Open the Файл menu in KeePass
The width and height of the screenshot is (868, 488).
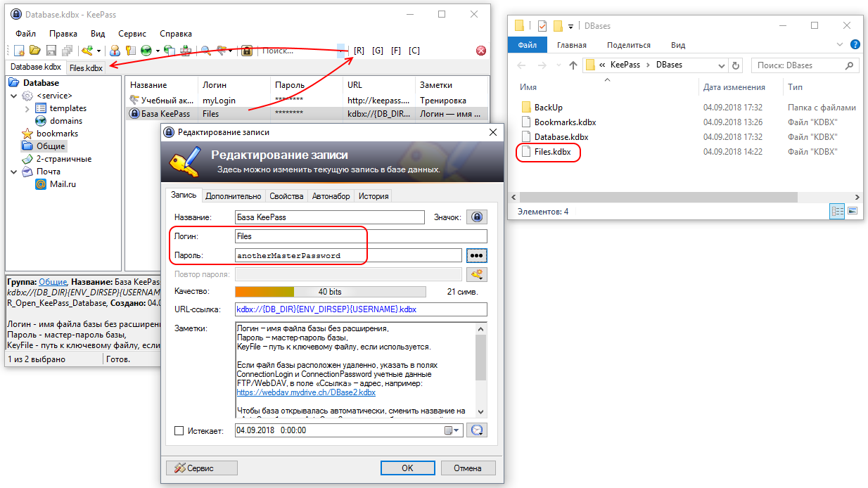pos(25,33)
